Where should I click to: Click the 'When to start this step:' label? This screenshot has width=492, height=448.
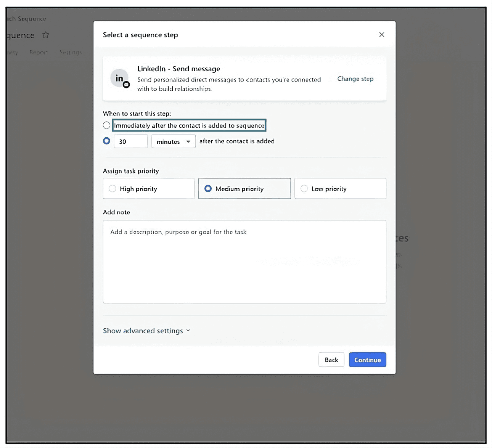click(137, 114)
